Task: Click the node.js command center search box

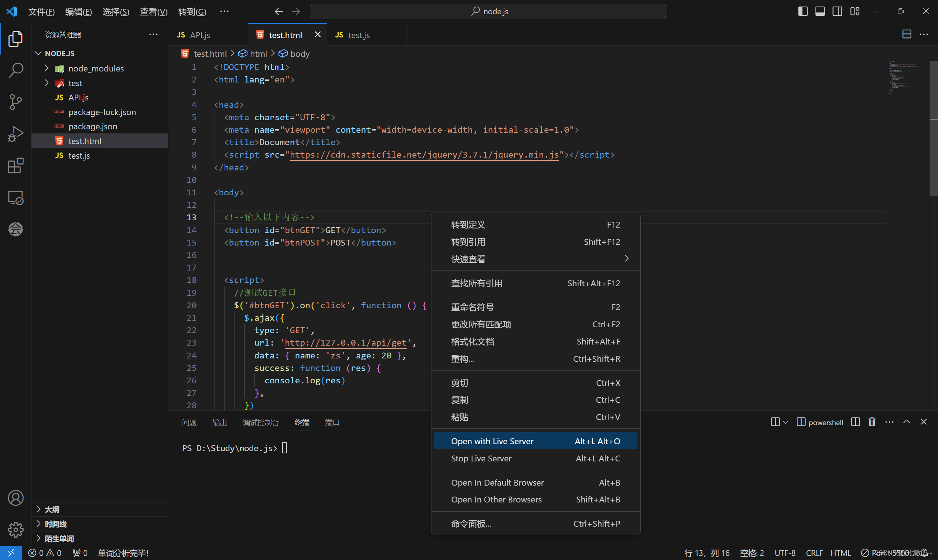Action: click(x=488, y=11)
